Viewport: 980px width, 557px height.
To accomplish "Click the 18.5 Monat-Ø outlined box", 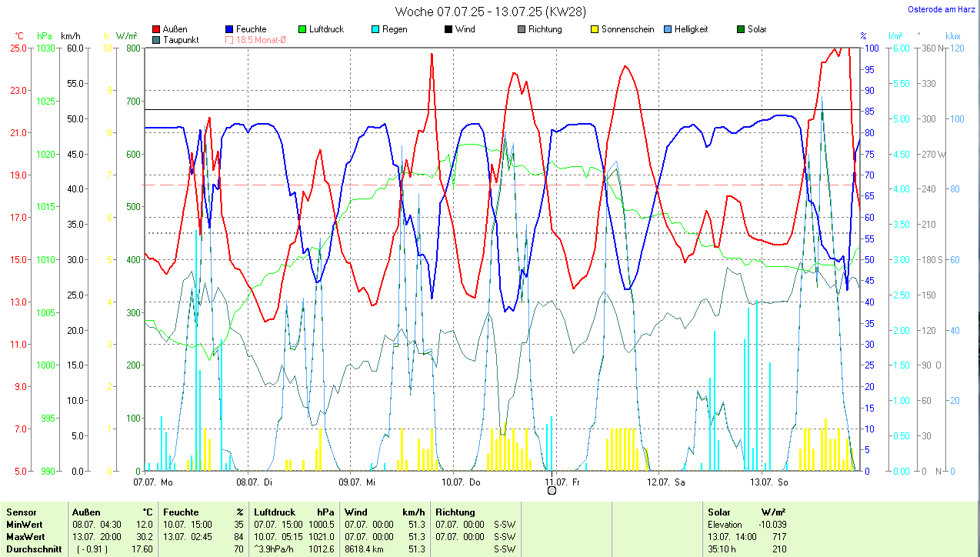I will [230, 40].
